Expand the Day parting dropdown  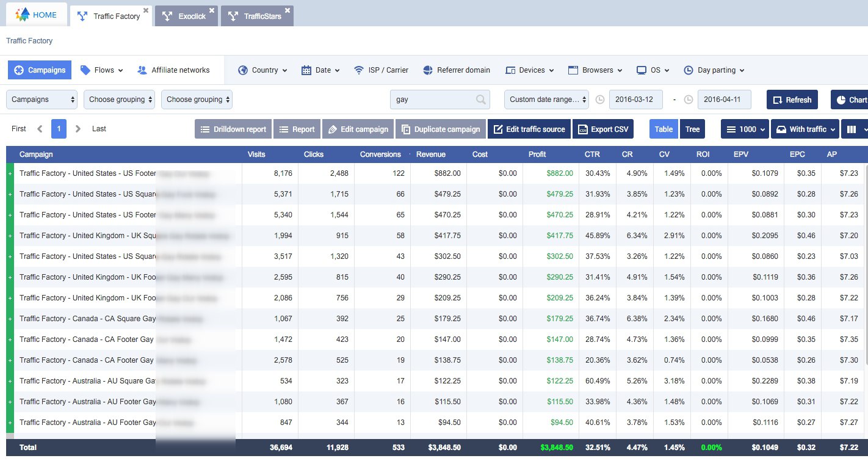coord(714,70)
